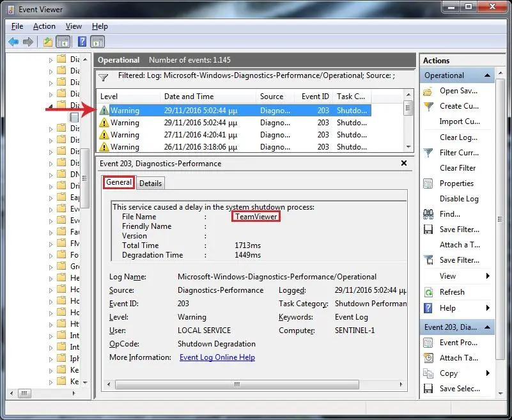Image resolution: width=512 pixels, height=420 pixels.
Task: Toggle the Show/Hide Action Pane toolbar icon
Action: [x=98, y=42]
